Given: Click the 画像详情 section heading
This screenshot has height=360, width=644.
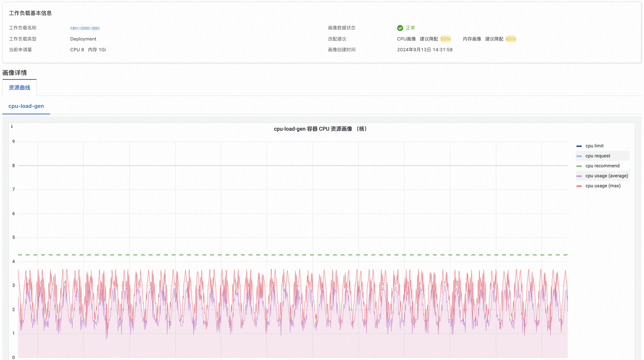Looking at the screenshot, I should click(15, 73).
